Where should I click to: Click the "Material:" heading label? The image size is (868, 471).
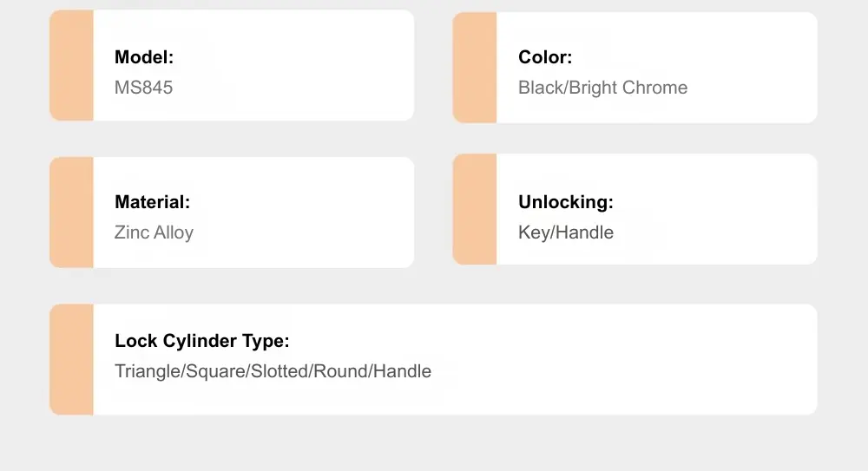pos(152,202)
